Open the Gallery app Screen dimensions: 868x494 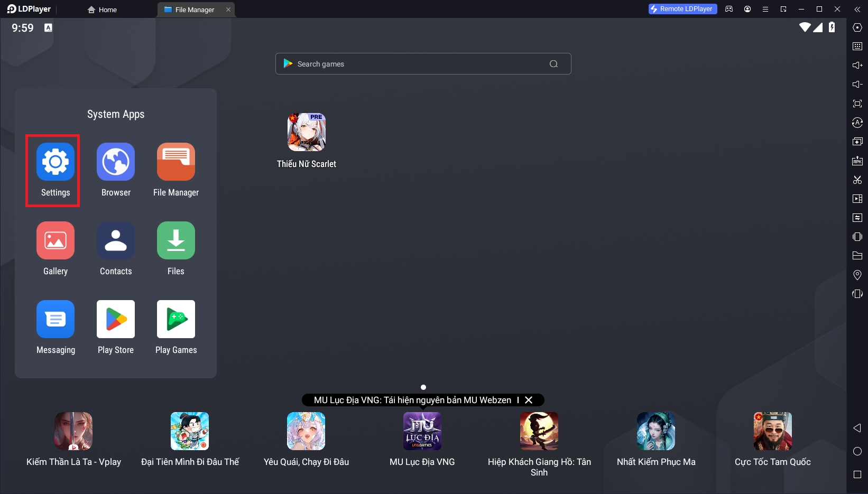pyautogui.click(x=56, y=241)
